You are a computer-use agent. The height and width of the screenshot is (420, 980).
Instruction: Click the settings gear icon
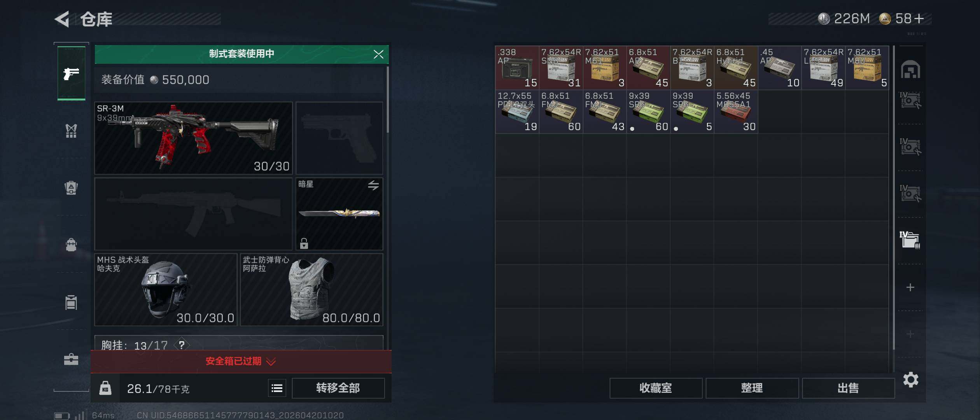tap(910, 380)
